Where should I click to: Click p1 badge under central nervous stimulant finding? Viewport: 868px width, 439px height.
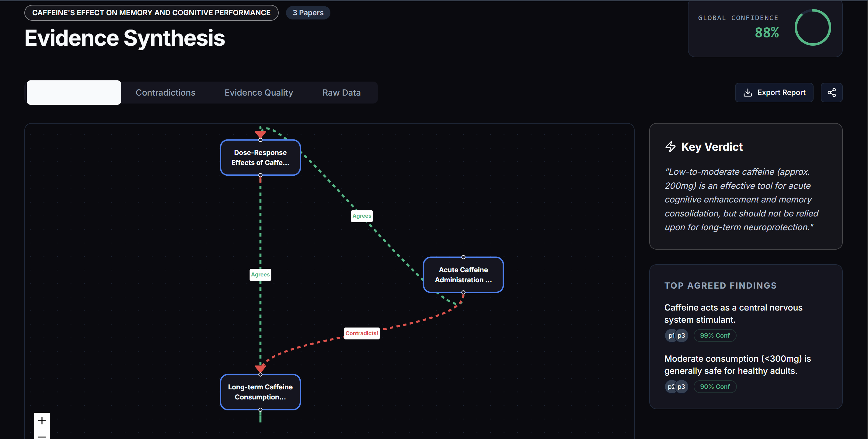(x=671, y=335)
